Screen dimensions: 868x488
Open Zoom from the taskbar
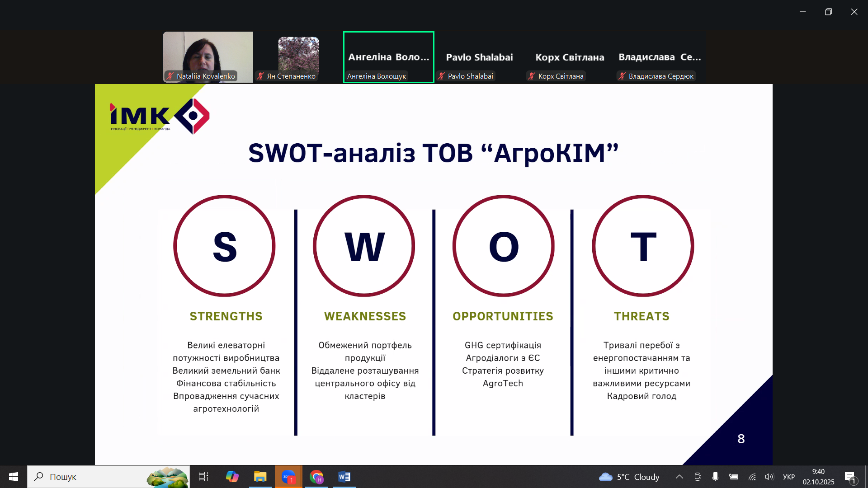pyautogui.click(x=288, y=477)
